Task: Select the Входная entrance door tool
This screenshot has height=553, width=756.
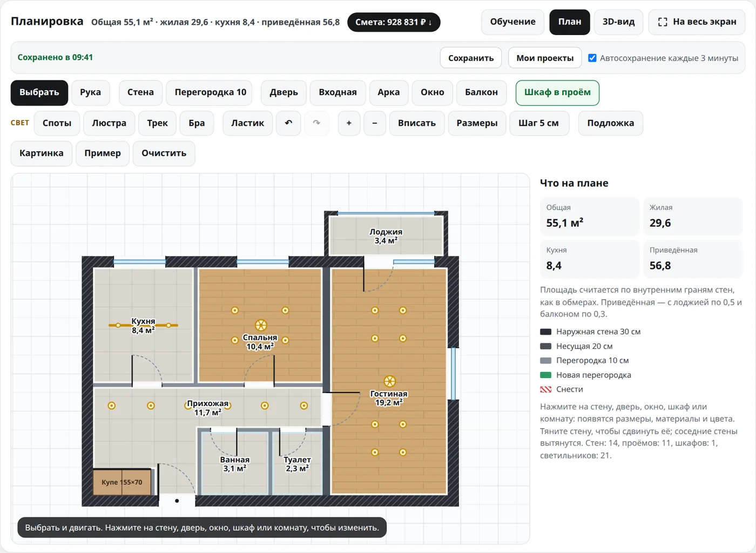Action: 338,92
